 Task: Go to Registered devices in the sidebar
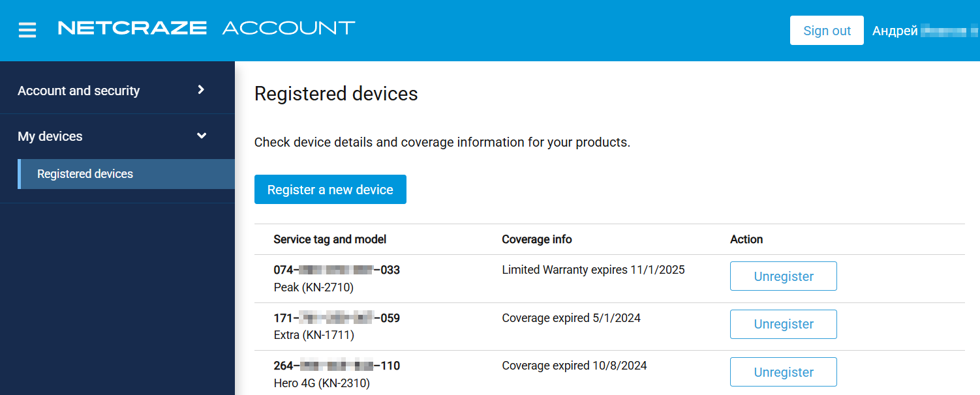(x=85, y=174)
